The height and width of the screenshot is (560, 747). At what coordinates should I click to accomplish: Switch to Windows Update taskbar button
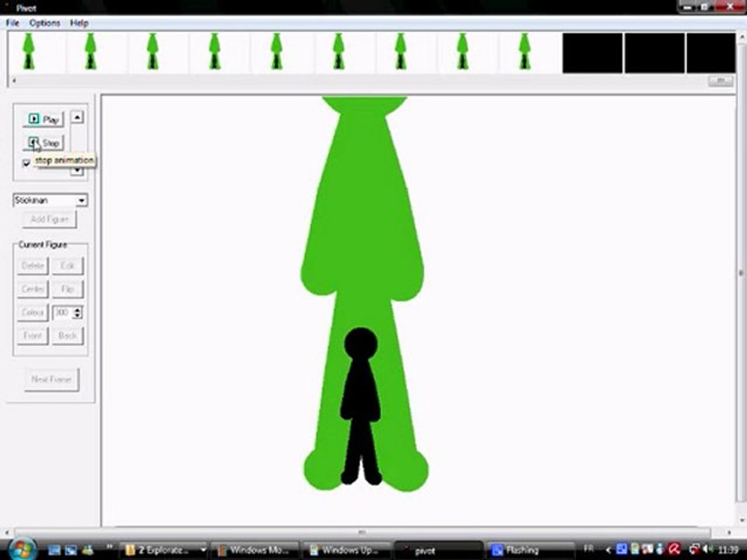pyautogui.click(x=347, y=551)
